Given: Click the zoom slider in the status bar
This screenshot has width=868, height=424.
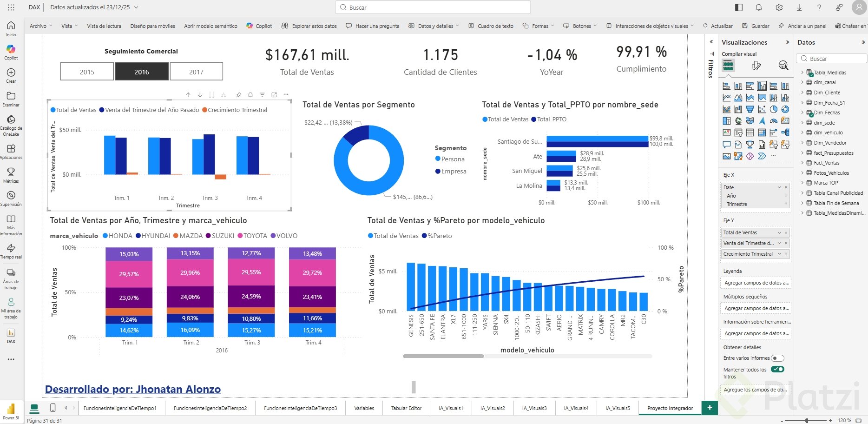Looking at the screenshot, I should [807, 420].
